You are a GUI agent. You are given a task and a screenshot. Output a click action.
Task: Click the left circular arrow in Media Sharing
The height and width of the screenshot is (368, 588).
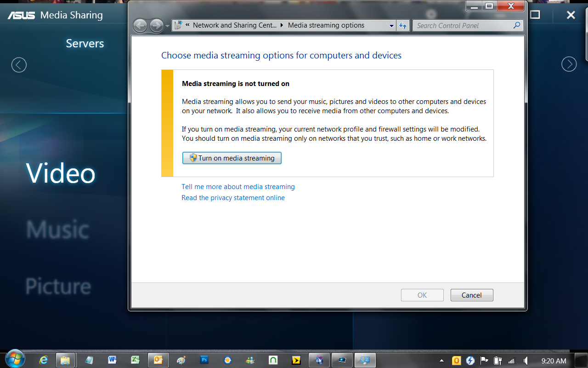tap(19, 64)
